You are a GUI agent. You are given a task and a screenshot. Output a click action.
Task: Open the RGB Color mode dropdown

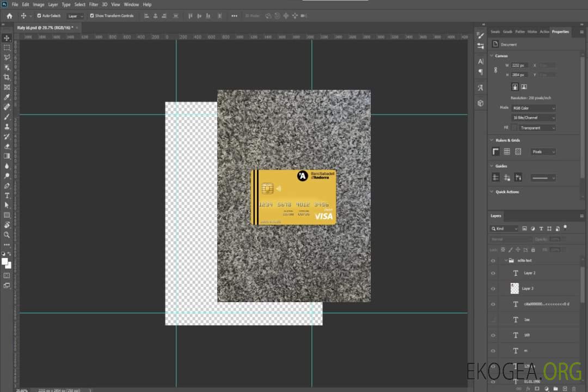tap(533, 108)
